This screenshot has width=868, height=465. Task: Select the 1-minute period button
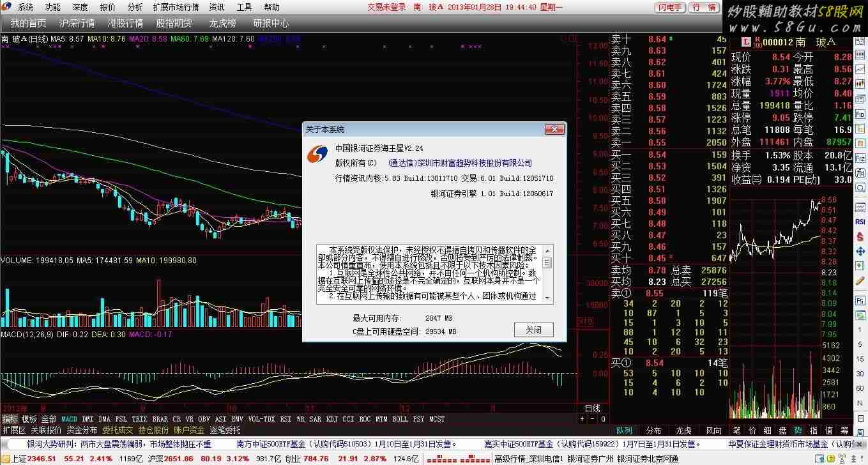point(860,330)
